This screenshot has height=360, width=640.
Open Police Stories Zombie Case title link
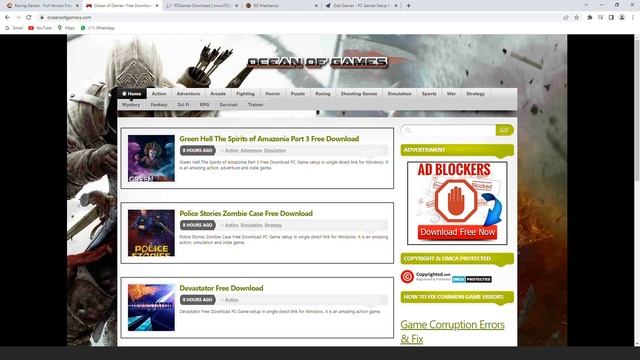[246, 213]
